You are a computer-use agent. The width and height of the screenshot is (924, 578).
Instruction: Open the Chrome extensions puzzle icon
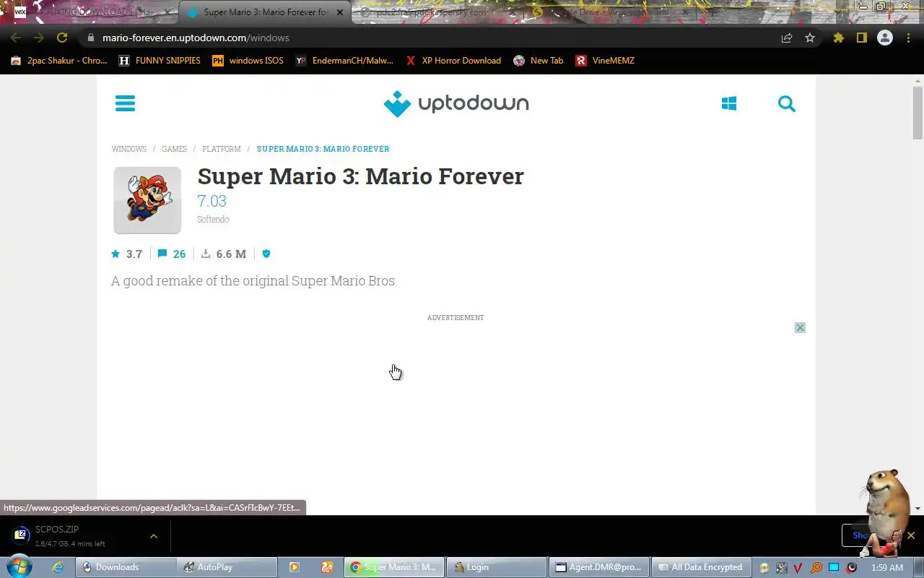coord(839,38)
